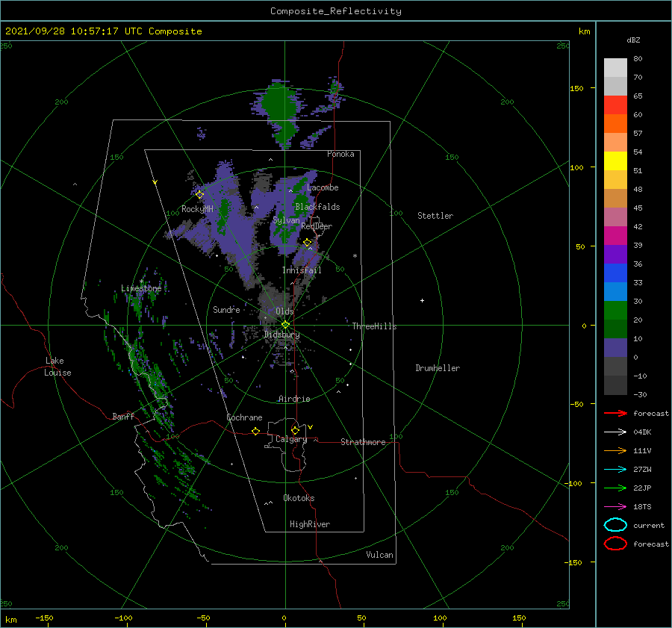The width and height of the screenshot is (672, 628).
Task: Click the 04DK white arrow legend icon
Action: click(615, 432)
